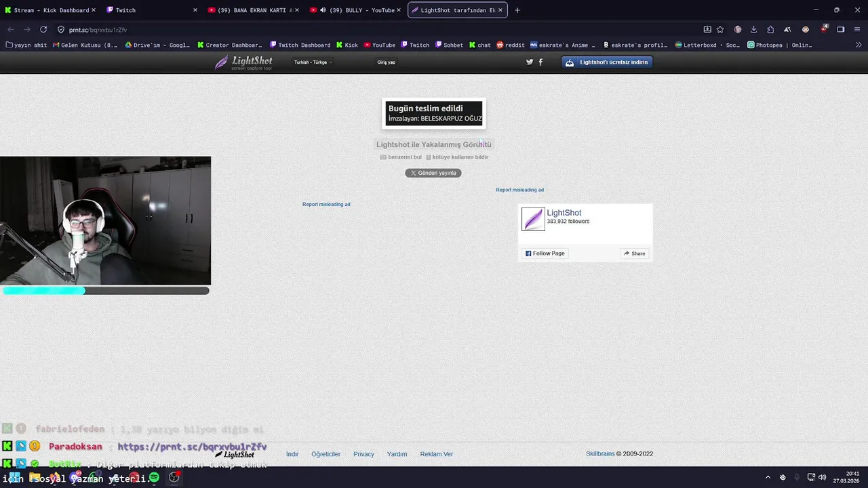Image resolution: width=868 pixels, height=488 pixels.
Task: Click LightShot Facebook page avatar thumbnail
Action: [533, 219]
